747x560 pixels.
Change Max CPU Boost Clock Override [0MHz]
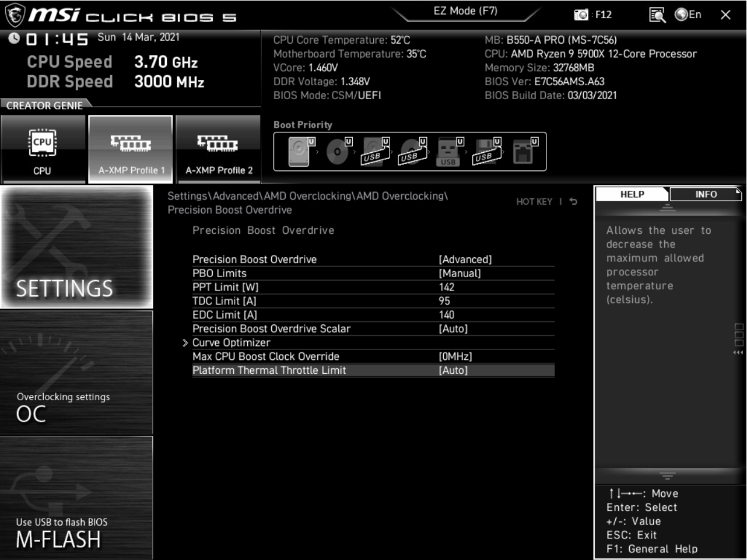coord(455,356)
